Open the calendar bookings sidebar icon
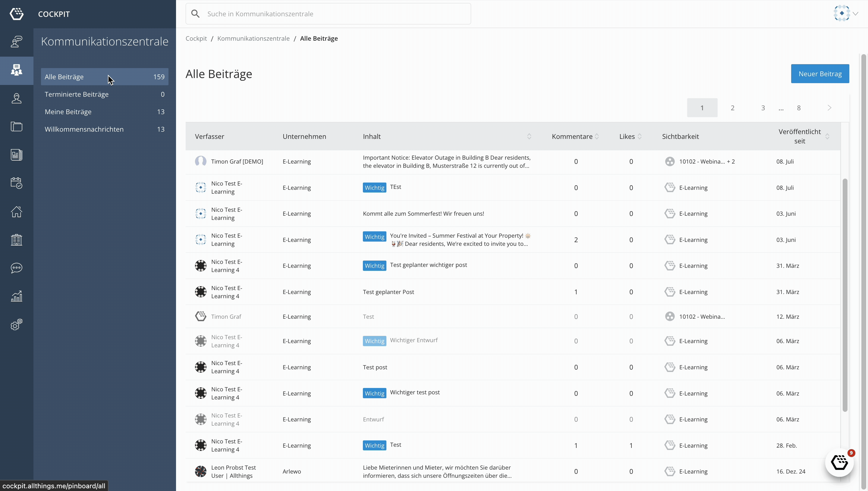Image resolution: width=868 pixels, height=491 pixels. [16, 183]
